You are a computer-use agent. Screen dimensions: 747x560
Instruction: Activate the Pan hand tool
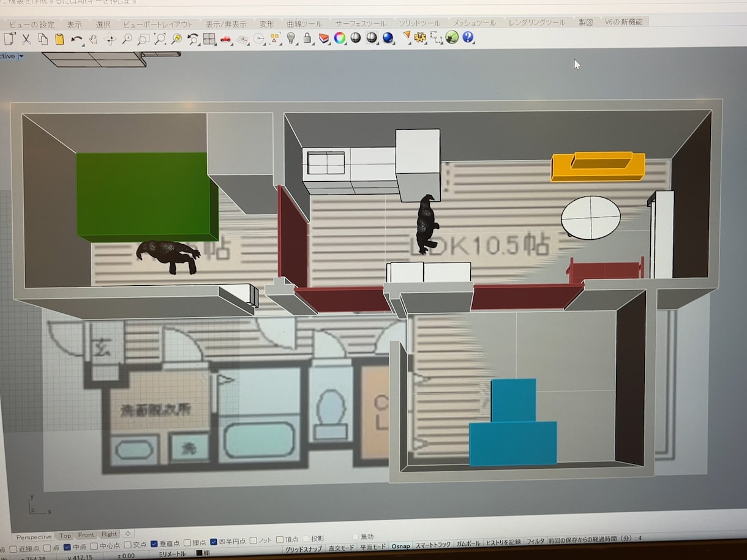94,39
